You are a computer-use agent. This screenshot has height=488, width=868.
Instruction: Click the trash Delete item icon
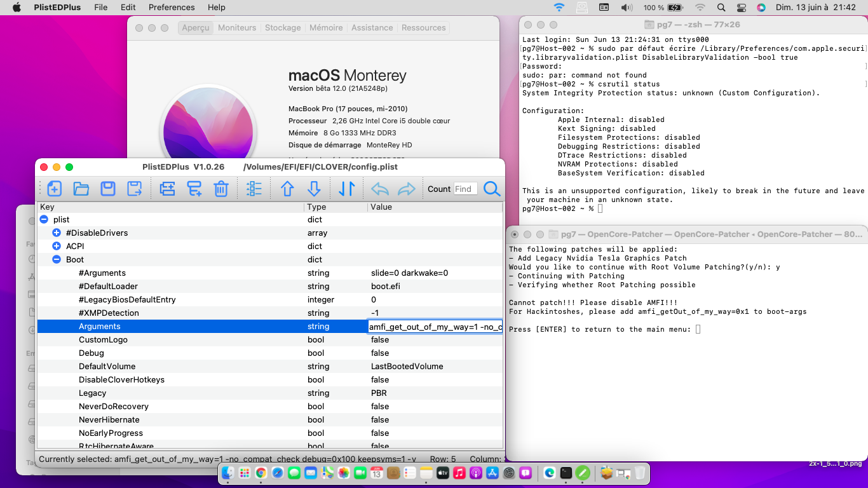pos(220,189)
